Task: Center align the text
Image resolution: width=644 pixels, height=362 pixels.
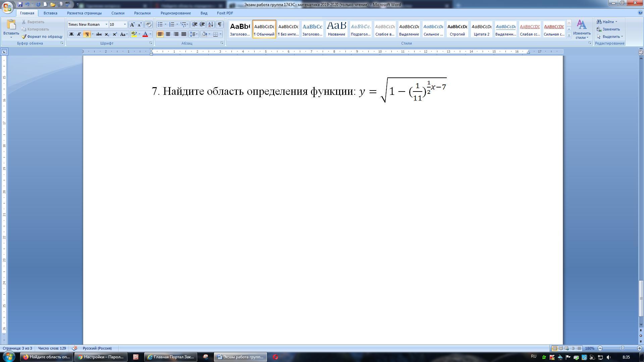Action: (168, 34)
